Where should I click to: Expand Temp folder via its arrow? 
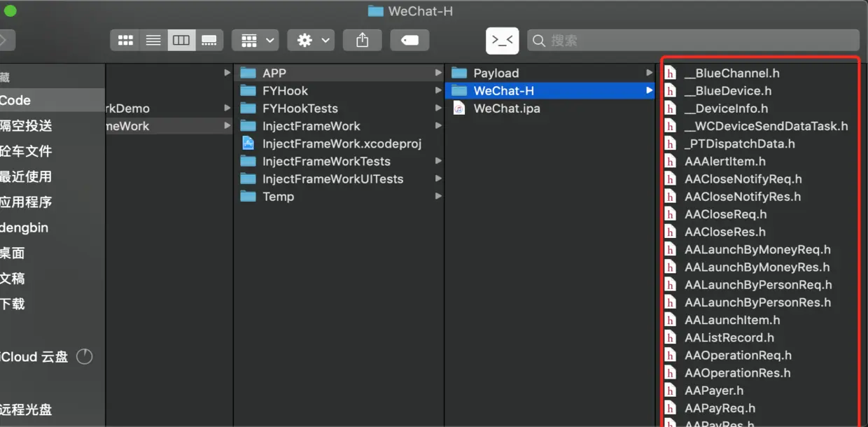click(x=438, y=196)
